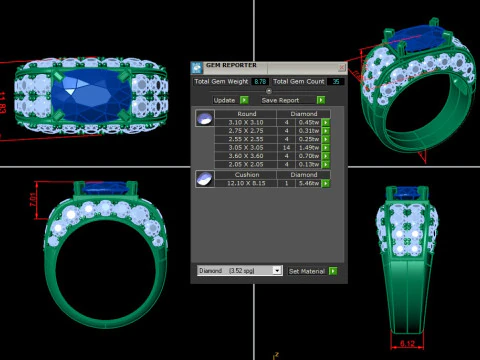Select the 3.60 X 3.60 size cell
480x360 pixels.
coord(246,156)
